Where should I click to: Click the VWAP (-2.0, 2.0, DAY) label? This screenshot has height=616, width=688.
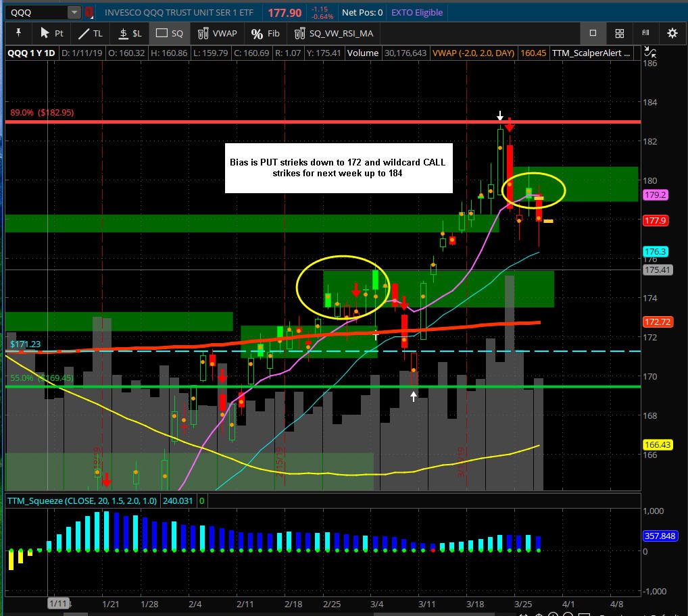coord(473,53)
